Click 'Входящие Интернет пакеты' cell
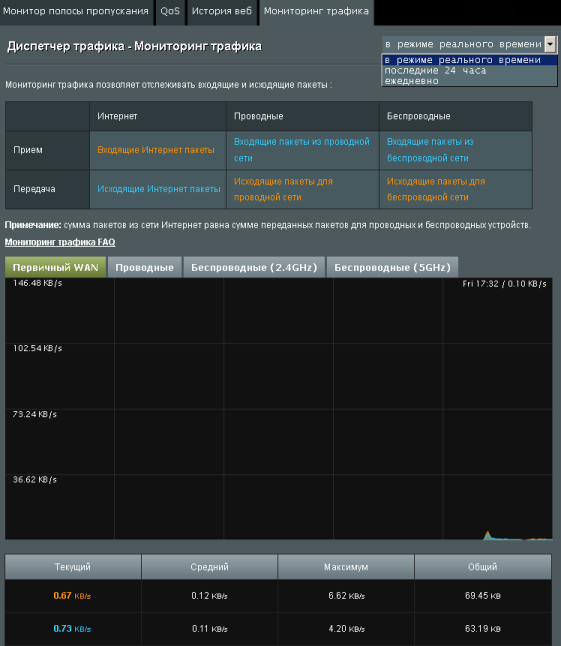Image resolution: width=561 pixels, height=646 pixels. point(156,150)
